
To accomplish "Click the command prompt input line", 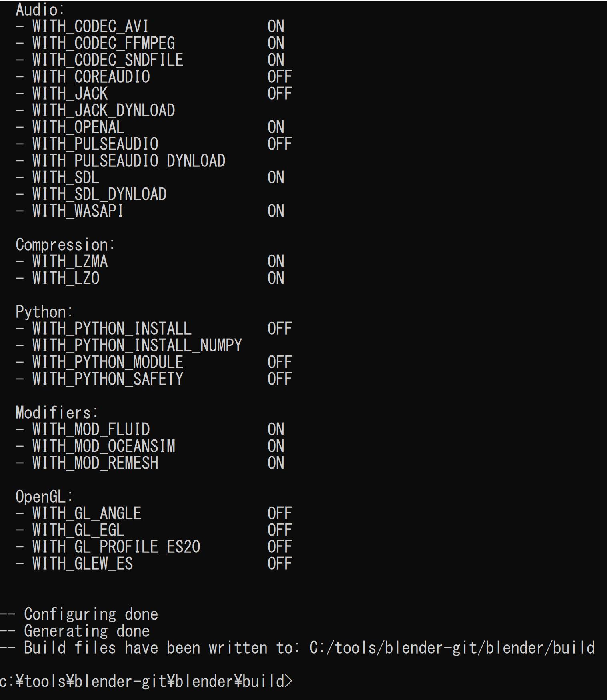I will [x=146, y=681].
